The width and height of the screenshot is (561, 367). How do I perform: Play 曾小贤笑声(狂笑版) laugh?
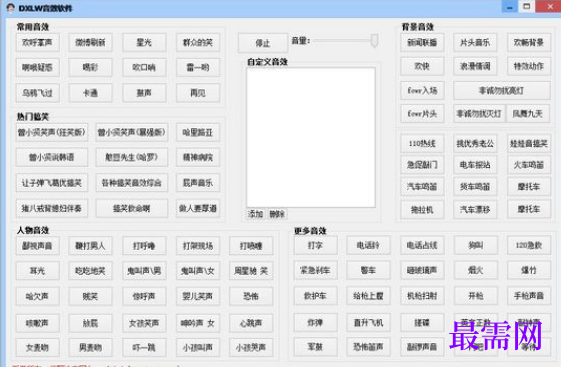(x=52, y=132)
